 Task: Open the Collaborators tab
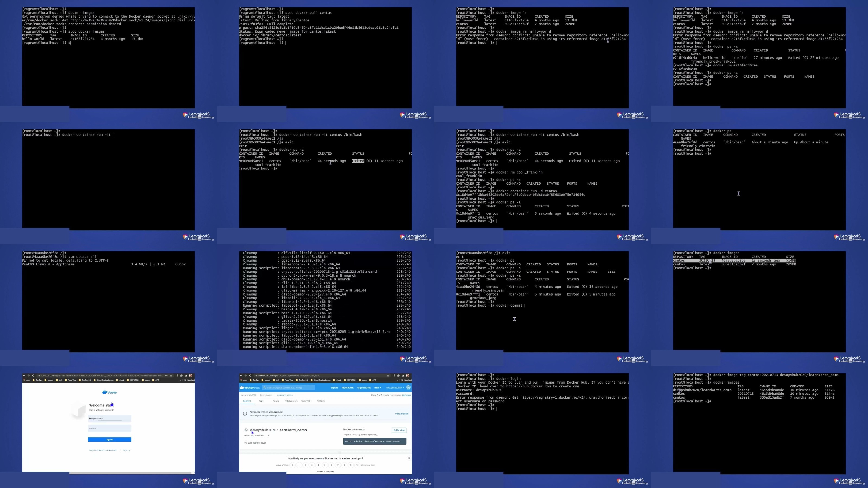(x=291, y=401)
